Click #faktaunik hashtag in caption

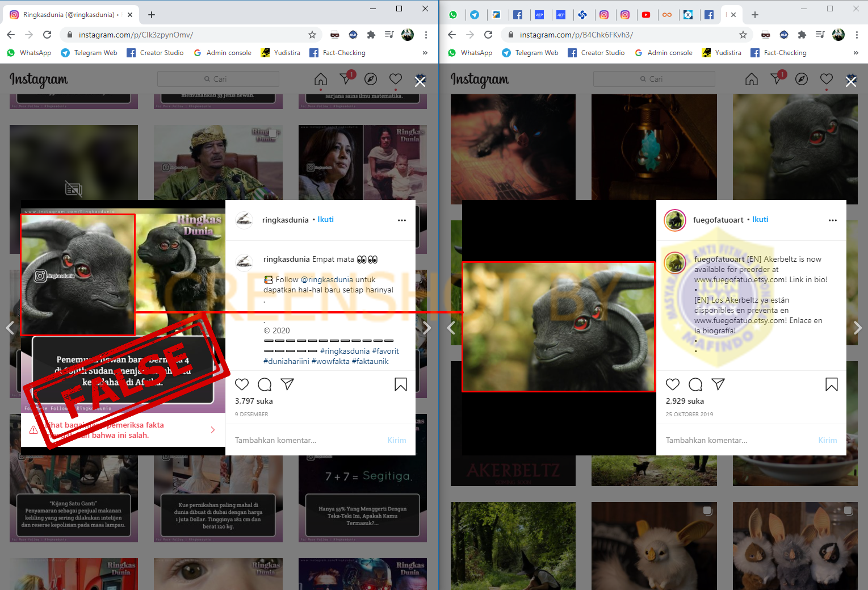370,361
